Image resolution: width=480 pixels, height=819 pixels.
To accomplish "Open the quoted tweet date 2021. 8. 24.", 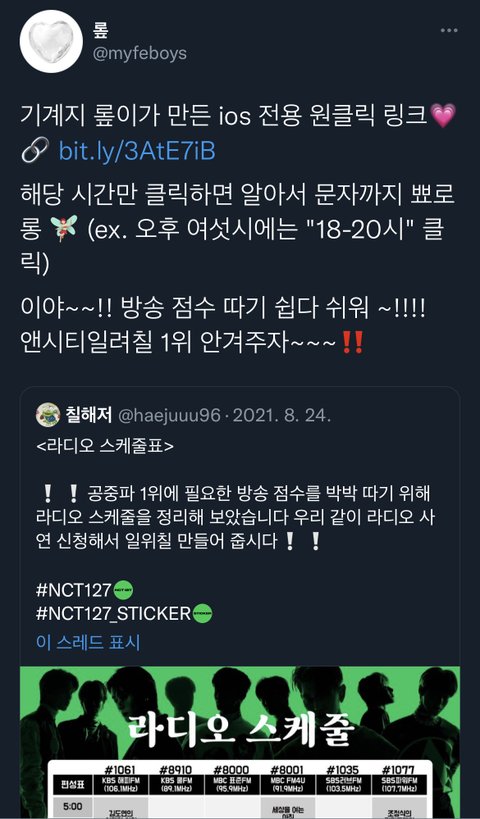I will 282,416.
